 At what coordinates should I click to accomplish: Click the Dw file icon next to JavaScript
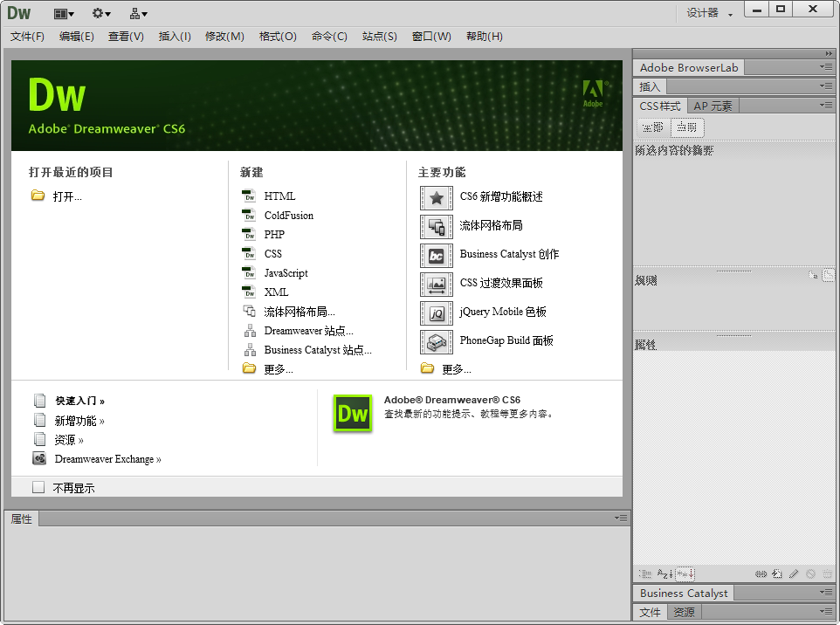pos(249,272)
